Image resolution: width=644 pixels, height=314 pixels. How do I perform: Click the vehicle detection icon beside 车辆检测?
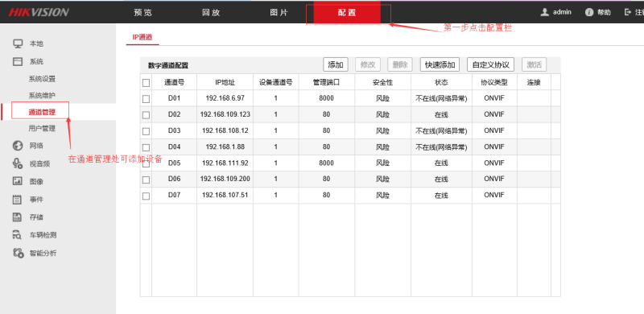[17, 235]
